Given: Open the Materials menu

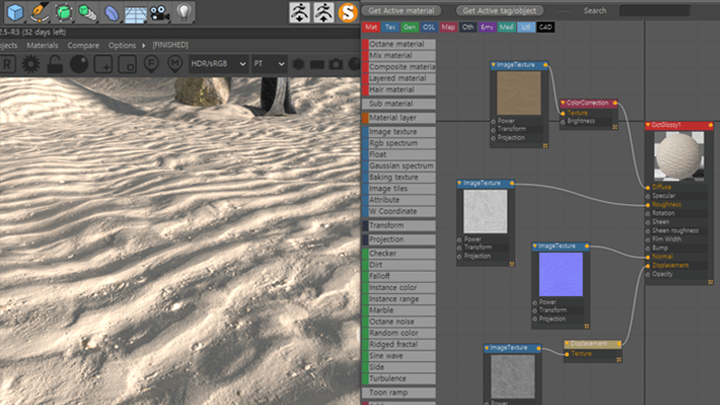Looking at the screenshot, I should 42,45.
